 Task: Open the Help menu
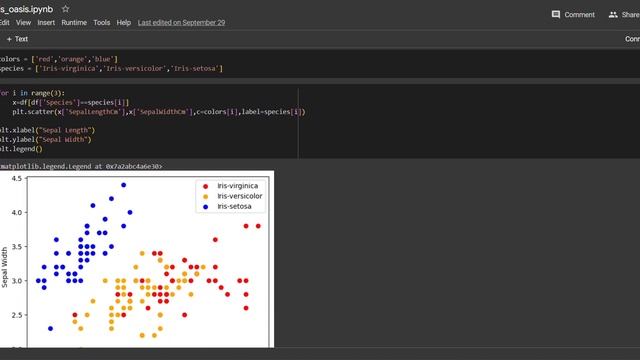click(124, 22)
